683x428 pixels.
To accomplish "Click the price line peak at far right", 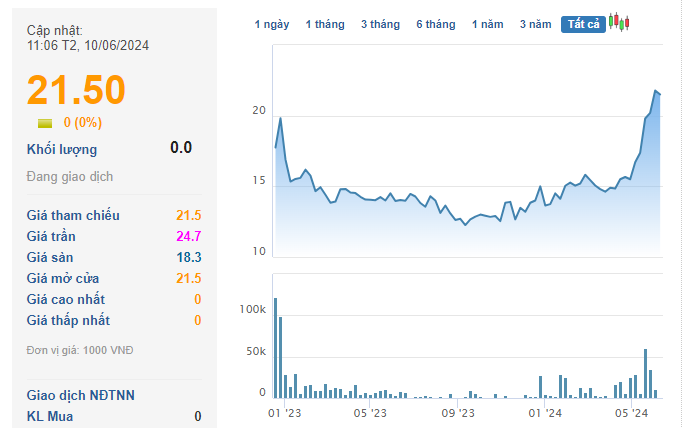I will pyautogui.click(x=656, y=92).
